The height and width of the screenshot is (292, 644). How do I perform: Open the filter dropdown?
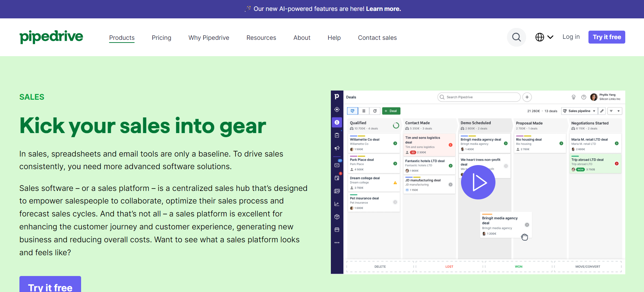tap(615, 111)
